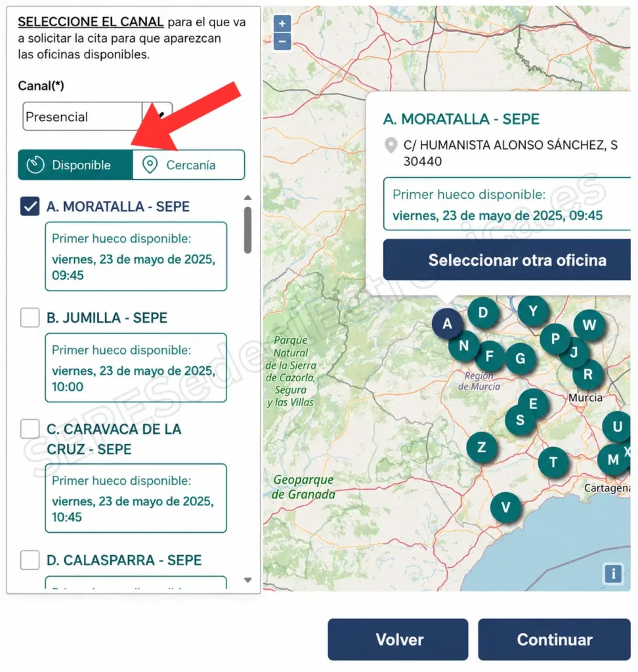Select map marker A
Screen dimensions: 638x672
click(447, 324)
